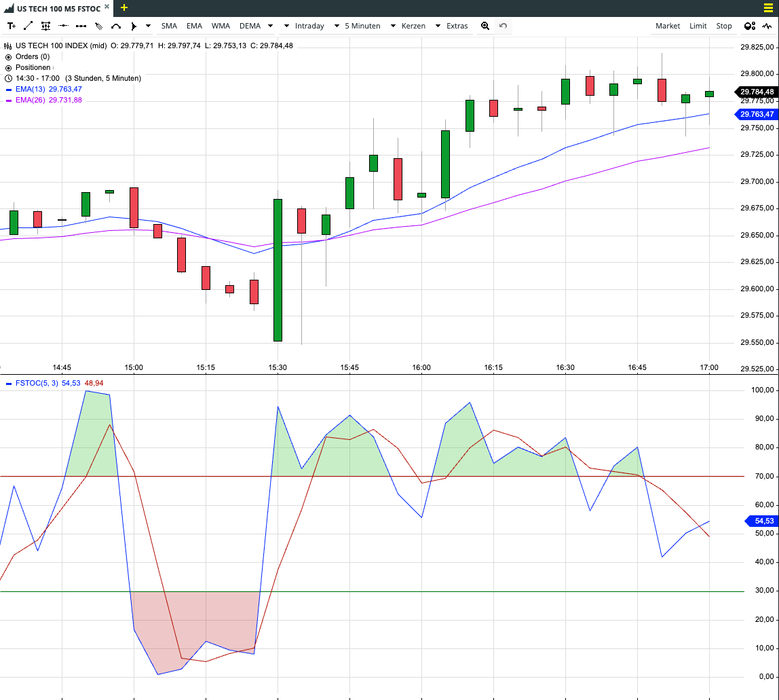Select the text annotation tool
The height and width of the screenshot is (700, 779).
12,26
